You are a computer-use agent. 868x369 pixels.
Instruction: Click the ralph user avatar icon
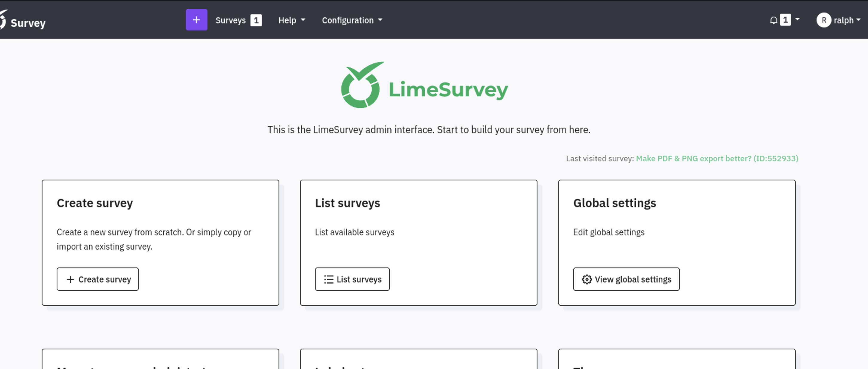tap(823, 20)
